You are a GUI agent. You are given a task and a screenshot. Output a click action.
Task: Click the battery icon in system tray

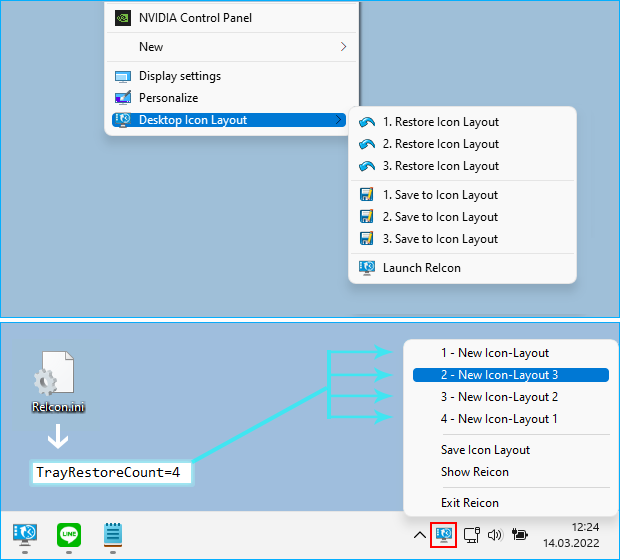(519, 534)
